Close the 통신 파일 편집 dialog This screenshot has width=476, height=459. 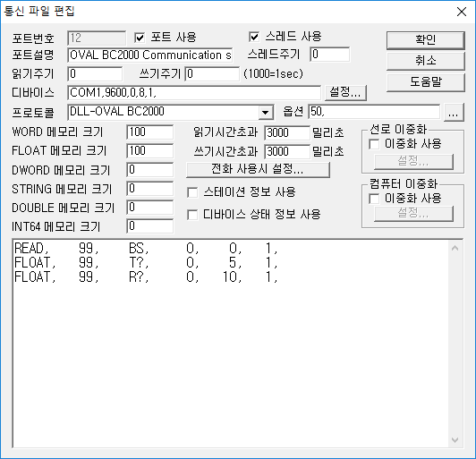[x=462, y=12]
